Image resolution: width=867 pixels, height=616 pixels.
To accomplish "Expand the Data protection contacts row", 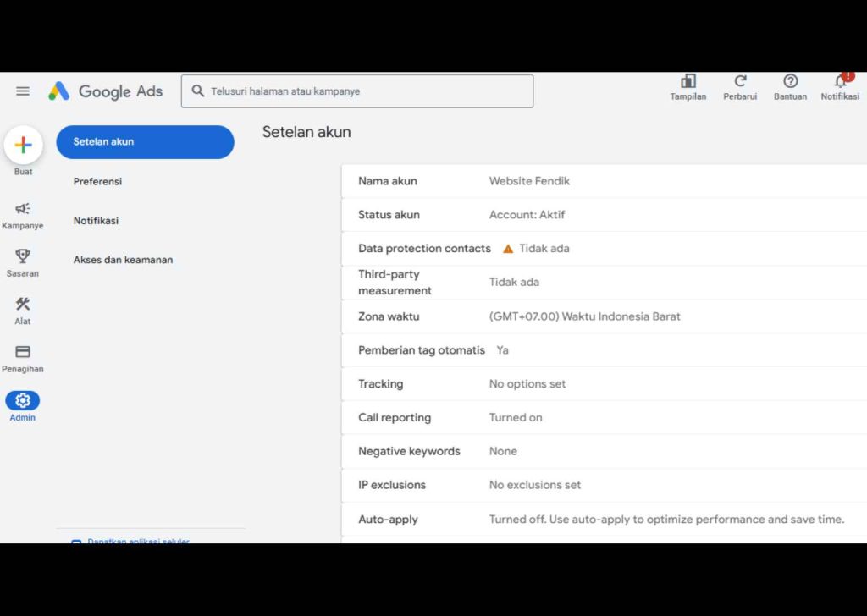I will point(604,249).
